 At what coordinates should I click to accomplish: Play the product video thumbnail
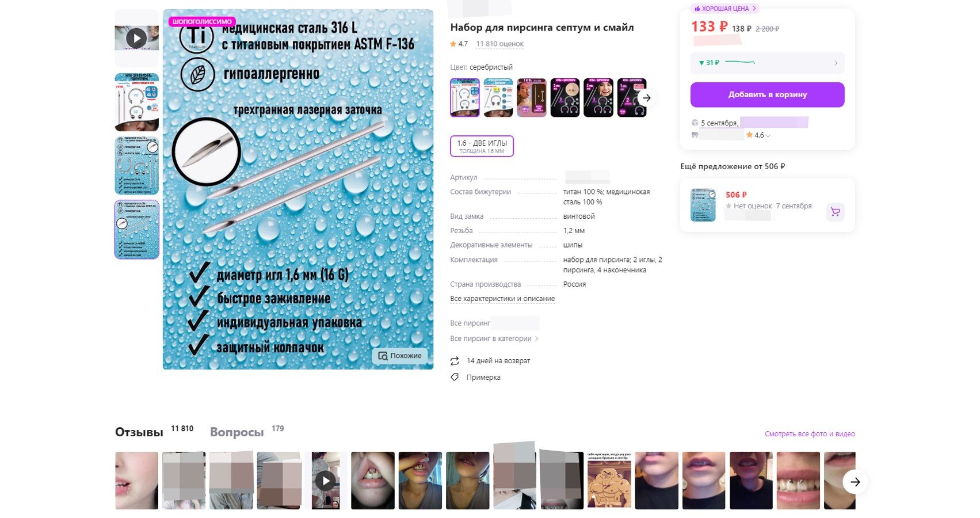136,38
